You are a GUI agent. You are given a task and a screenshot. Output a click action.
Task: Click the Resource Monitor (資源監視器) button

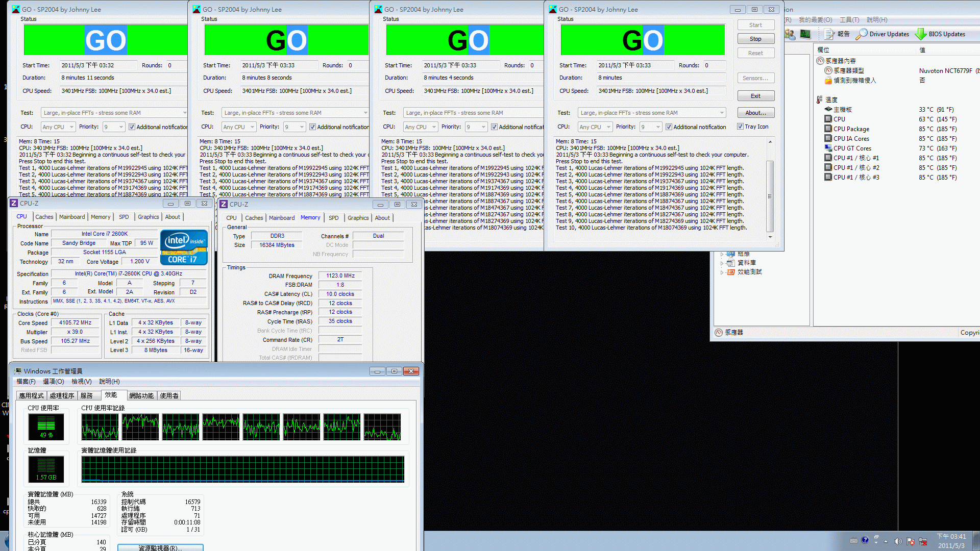click(160, 547)
